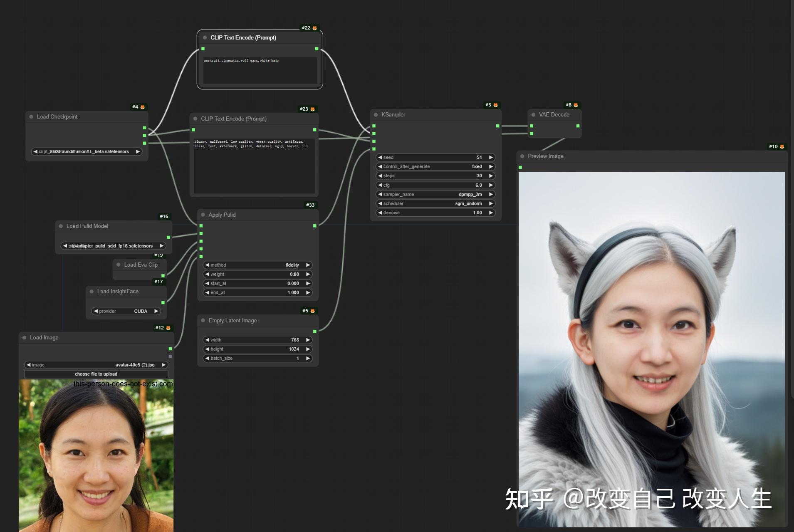Image resolution: width=794 pixels, height=532 pixels.
Task: Click the fox badge on Empty Latent Image node #5
Action: 312,311
